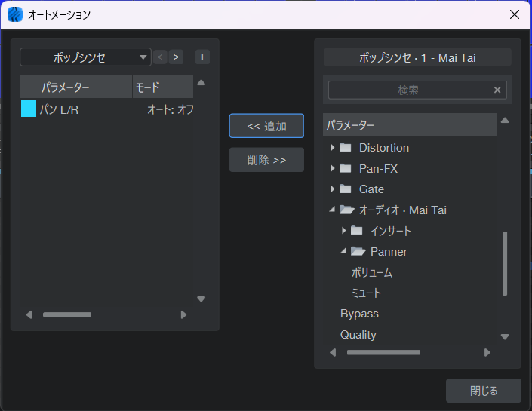Image resolution: width=532 pixels, height=411 pixels.
Task: Expand the インサート folder arrow
Action: (343, 231)
